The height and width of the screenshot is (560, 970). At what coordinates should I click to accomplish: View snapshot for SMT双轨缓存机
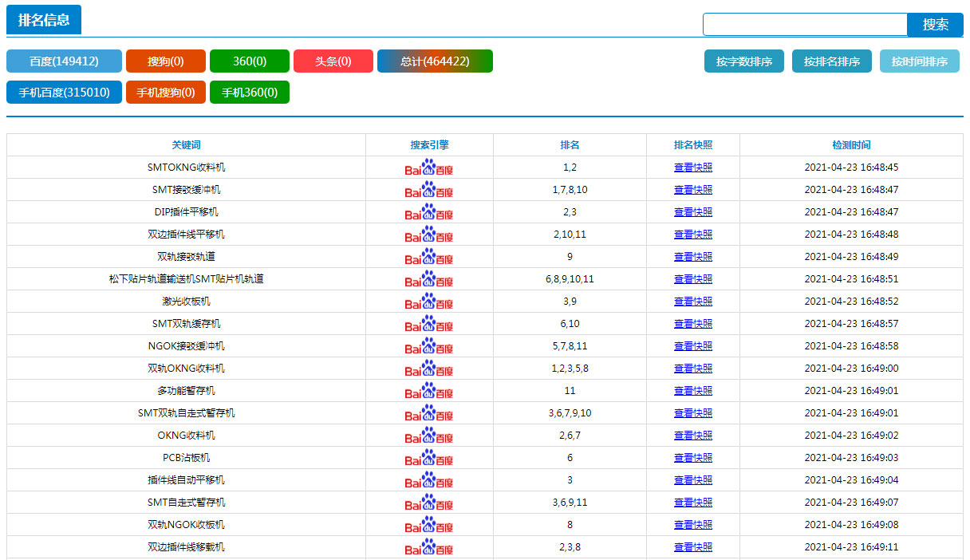693,324
